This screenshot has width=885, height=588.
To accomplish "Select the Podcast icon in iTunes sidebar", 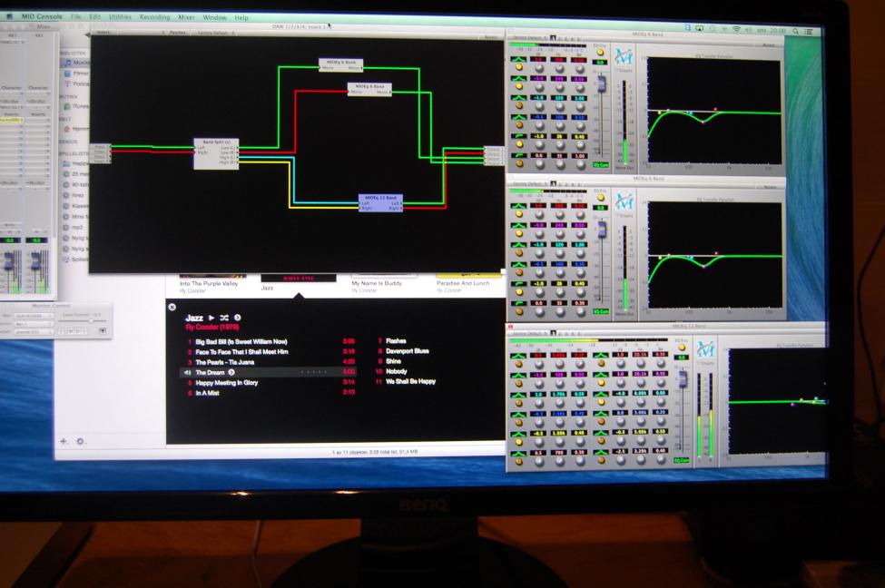I will 68,84.
